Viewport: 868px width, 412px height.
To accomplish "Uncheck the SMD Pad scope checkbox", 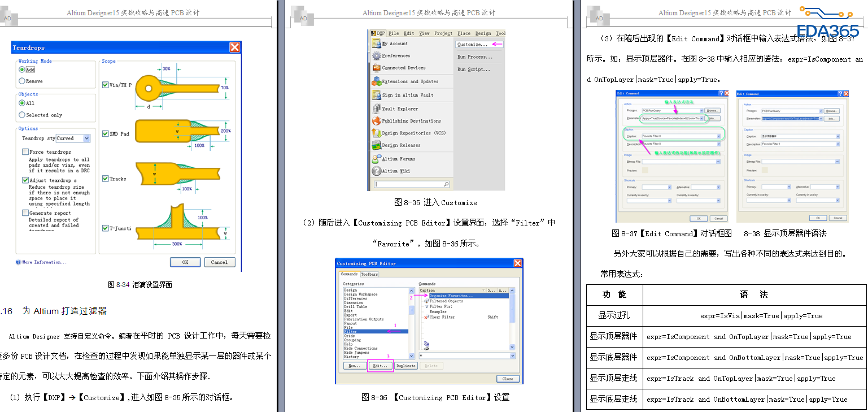I will pyautogui.click(x=106, y=134).
